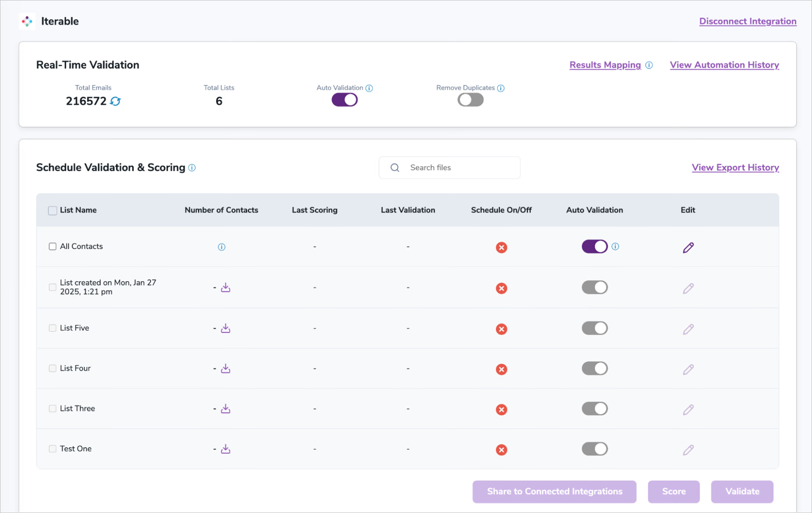Click the Iterable logo icon
Screen dimensions: 812x513
tap(27, 21)
